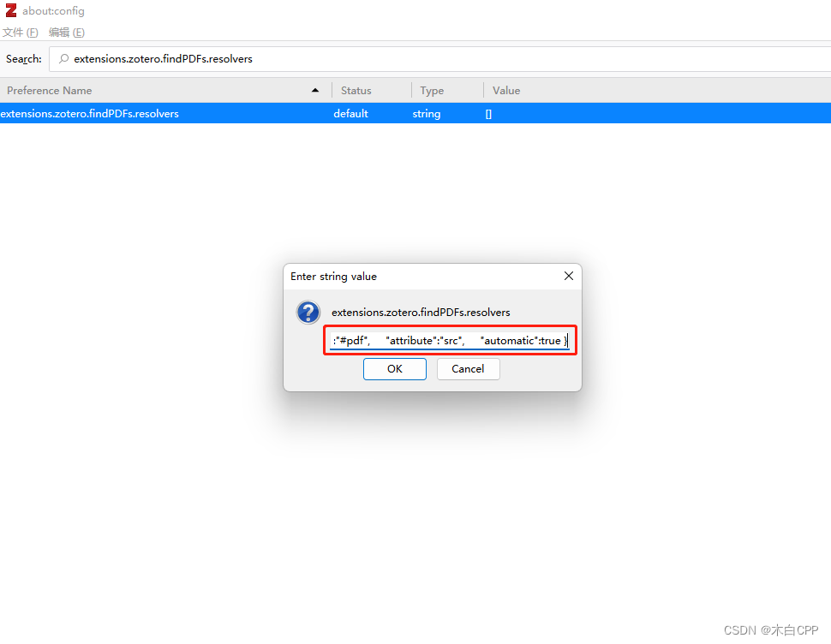Image resolution: width=831 pixels, height=644 pixels.
Task: Click the 'string' type cell
Action: pyautogui.click(x=426, y=114)
